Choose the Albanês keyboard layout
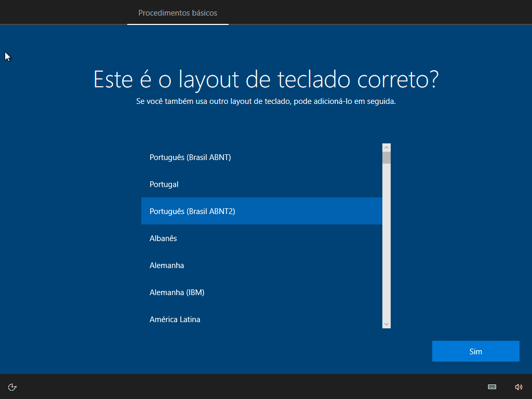The height and width of the screenshot is (399, 532). tap(262, 238)
